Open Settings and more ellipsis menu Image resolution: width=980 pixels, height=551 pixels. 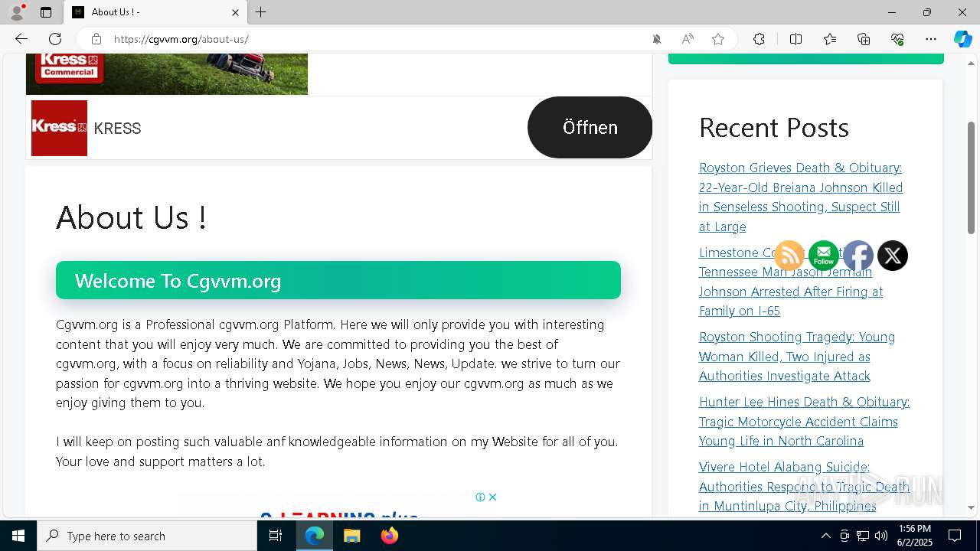(931, 39)
